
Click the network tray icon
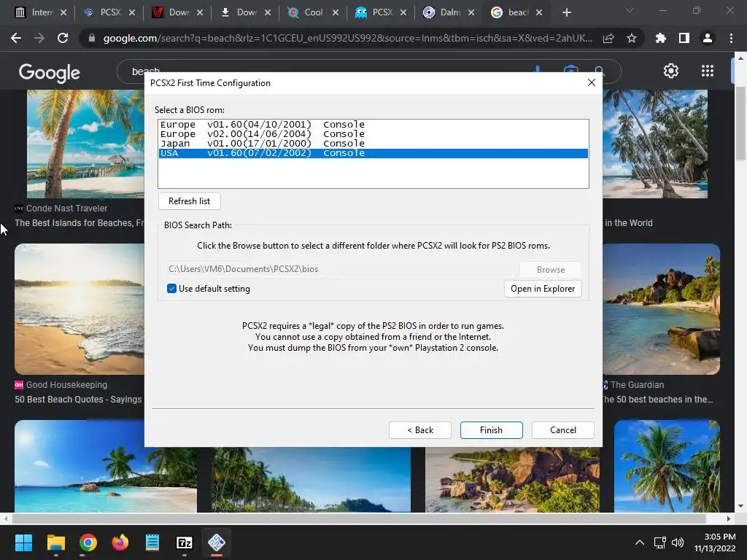coord(659,542)
